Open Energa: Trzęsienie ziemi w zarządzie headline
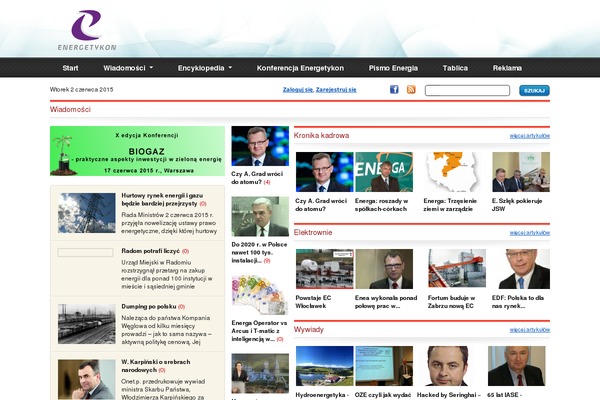 point(450,205)
